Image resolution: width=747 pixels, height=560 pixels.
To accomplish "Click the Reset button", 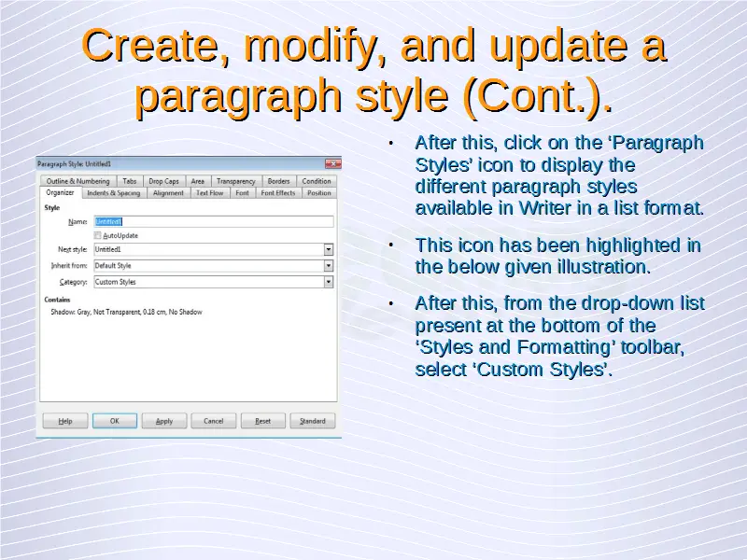I will (263, 421).
